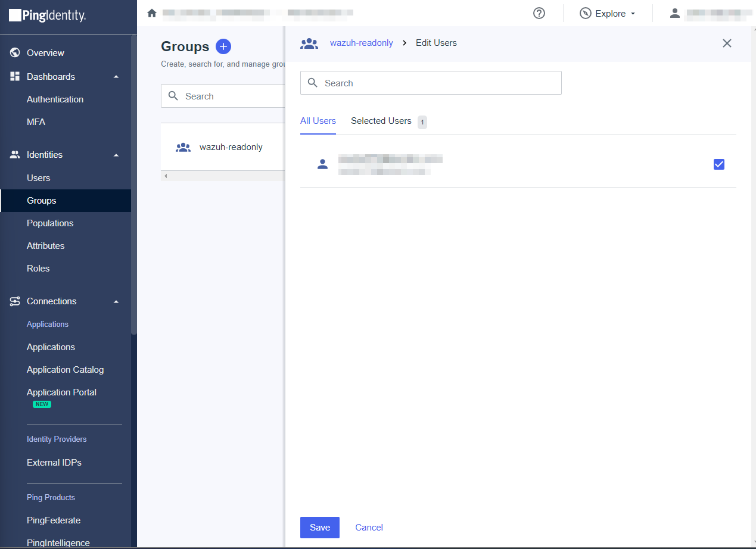The image size is (756, 549).
Task: Open the Explore dropdown arrow
Action: [633, 14]
